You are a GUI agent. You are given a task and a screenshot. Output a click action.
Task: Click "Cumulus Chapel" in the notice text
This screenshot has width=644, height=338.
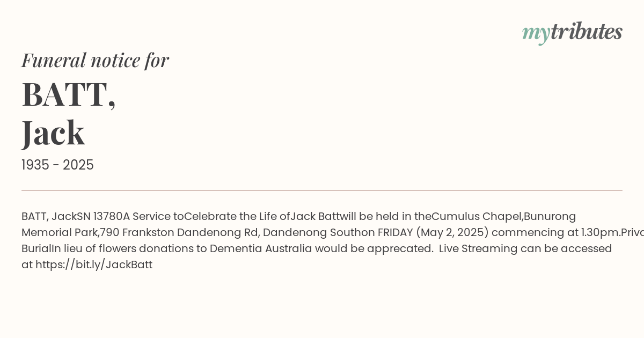477,216
